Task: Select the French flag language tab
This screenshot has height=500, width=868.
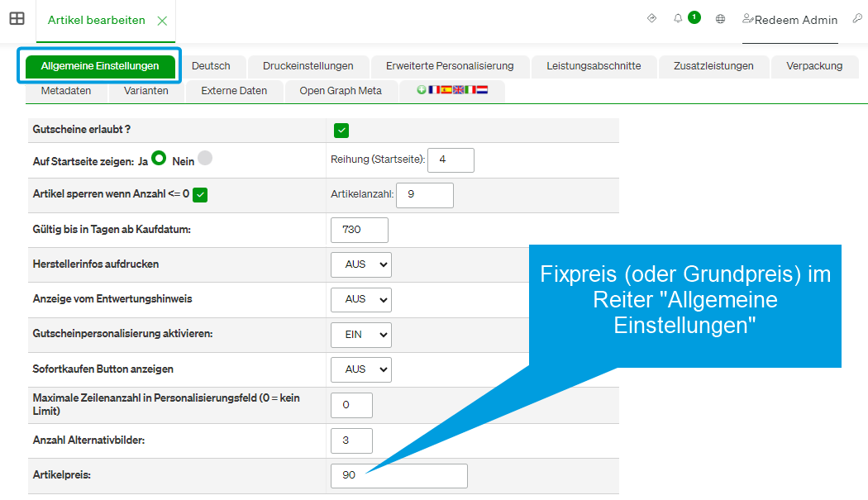Action: tap(434, 90)
